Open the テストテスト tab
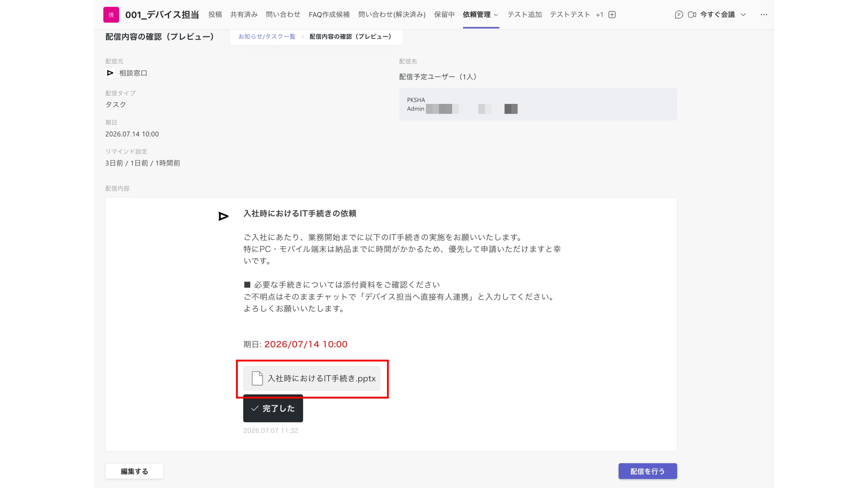 tap(570, 15)
